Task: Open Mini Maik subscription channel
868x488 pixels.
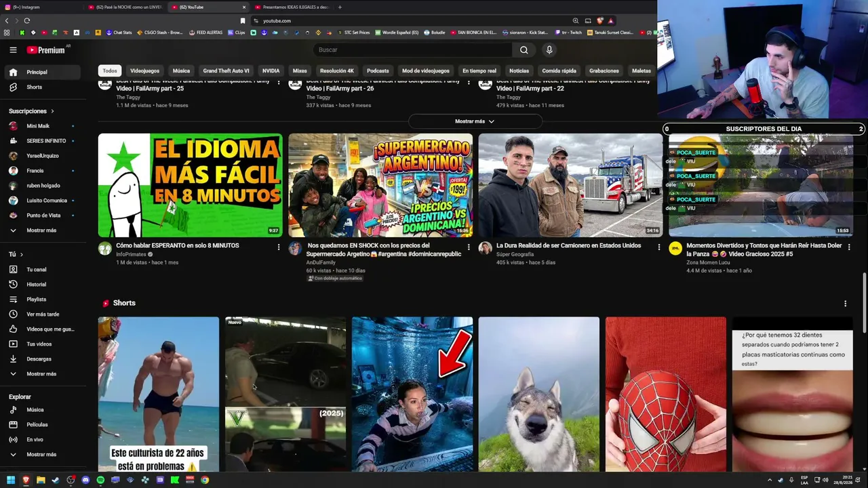Action: tap(38, 126)
